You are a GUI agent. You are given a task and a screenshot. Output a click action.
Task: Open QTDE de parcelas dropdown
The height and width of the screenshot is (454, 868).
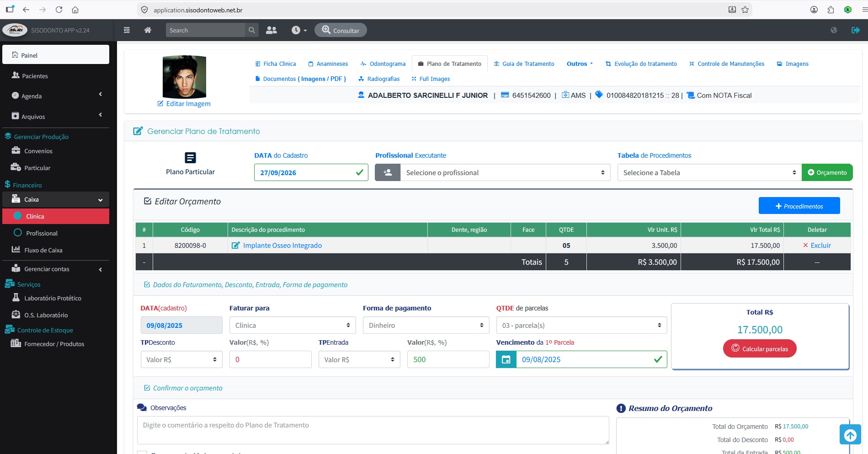581,325
